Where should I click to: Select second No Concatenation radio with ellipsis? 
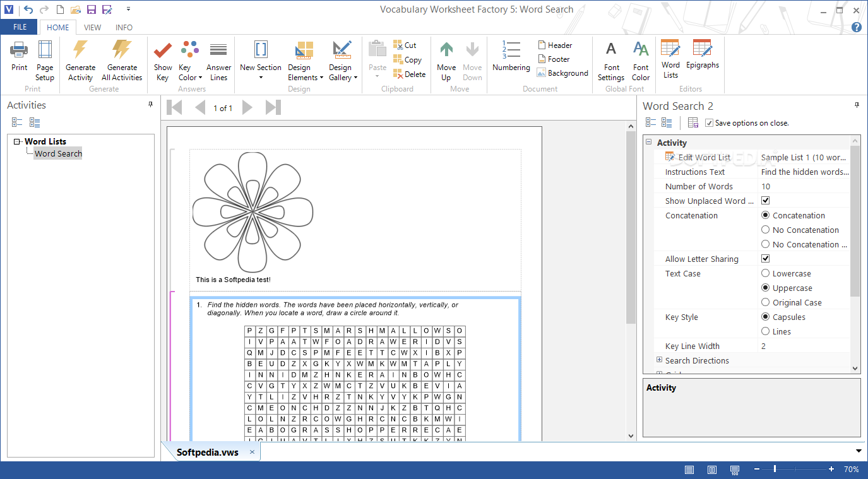pyautogui.click(x=766, y=244)
